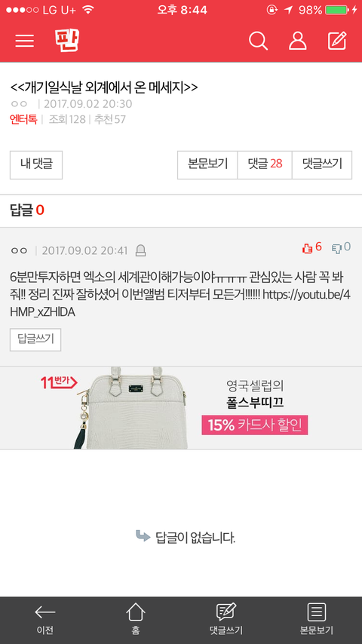Go to 홈 in bottom bar
Screen dimensions: 362x644
coord(136,619)
